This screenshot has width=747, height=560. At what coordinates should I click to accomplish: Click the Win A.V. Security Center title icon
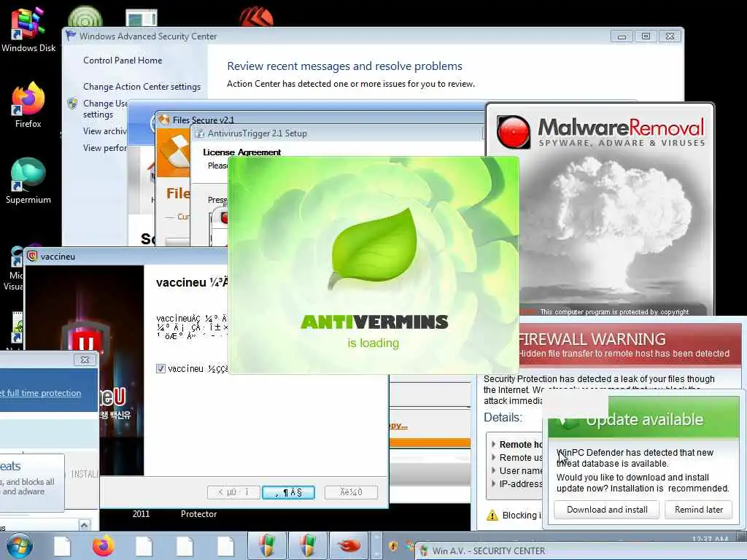coord(423,551)
